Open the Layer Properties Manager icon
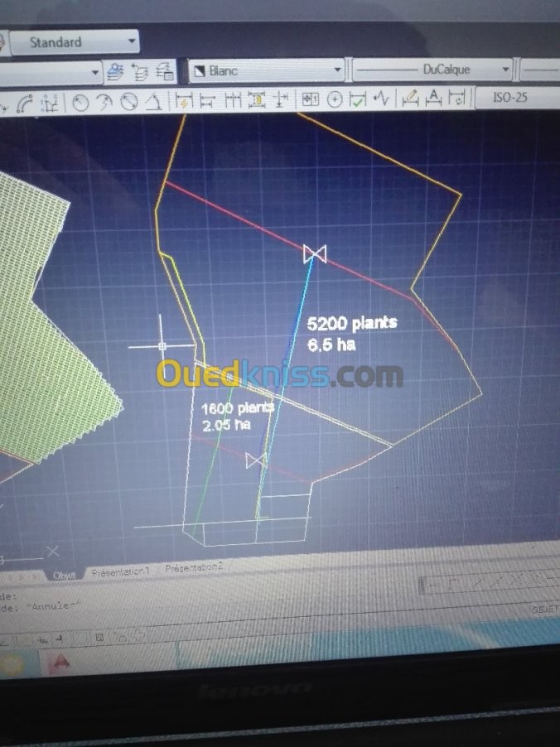Screen dimensions: 560x747 tap(115, 72)
